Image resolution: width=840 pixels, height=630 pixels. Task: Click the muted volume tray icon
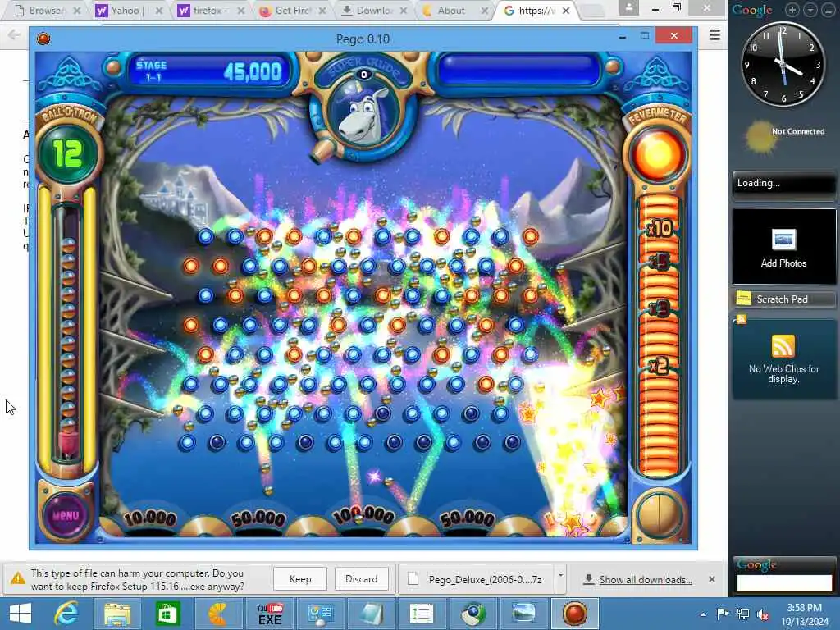click(762, 614)
